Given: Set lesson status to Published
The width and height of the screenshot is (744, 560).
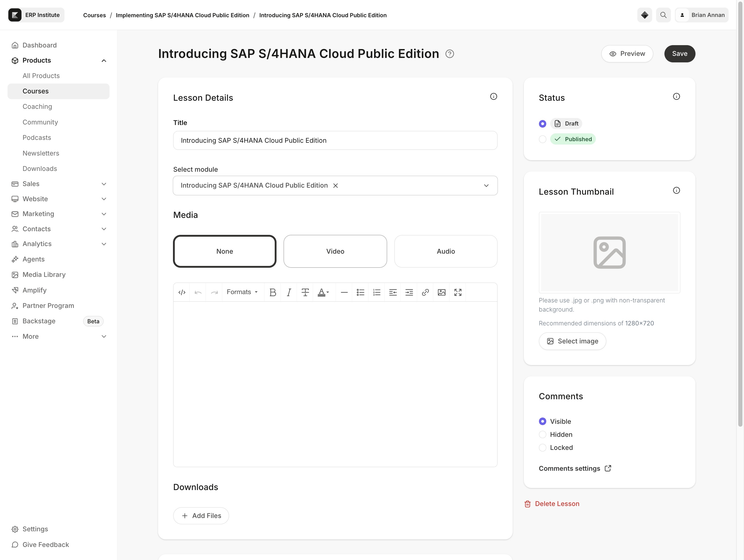Looking at the screenshot, I should (543, 139).
